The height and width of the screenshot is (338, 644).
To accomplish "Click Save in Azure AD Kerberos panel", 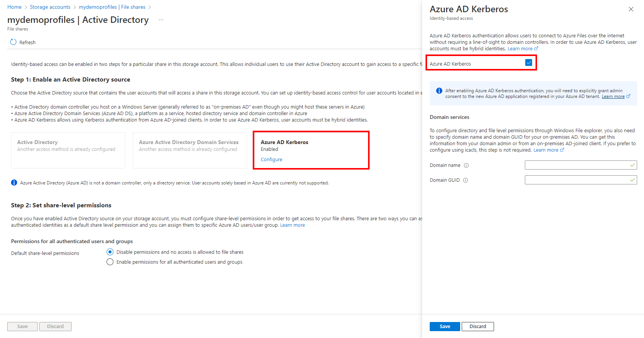I will click(445, 327).
